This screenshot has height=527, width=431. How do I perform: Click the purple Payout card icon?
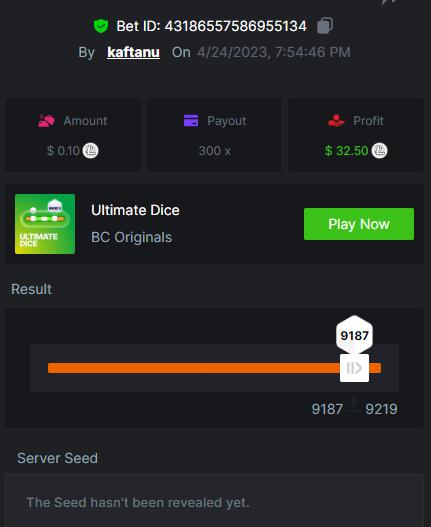pyautogui.click(x=191, y=121)
